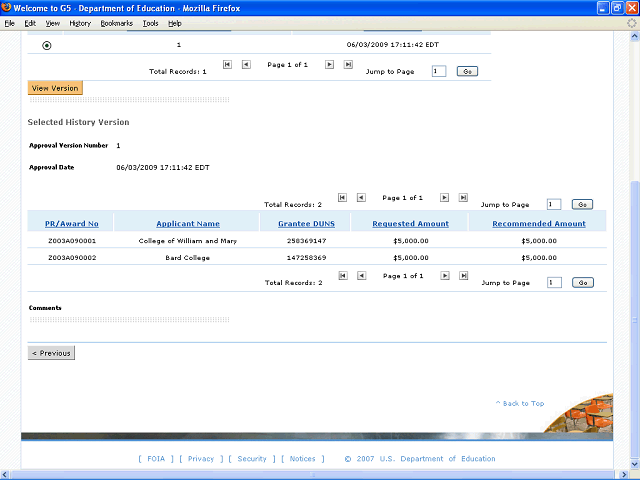Click the Firefox activity throbber icon

tap(631, 23)
